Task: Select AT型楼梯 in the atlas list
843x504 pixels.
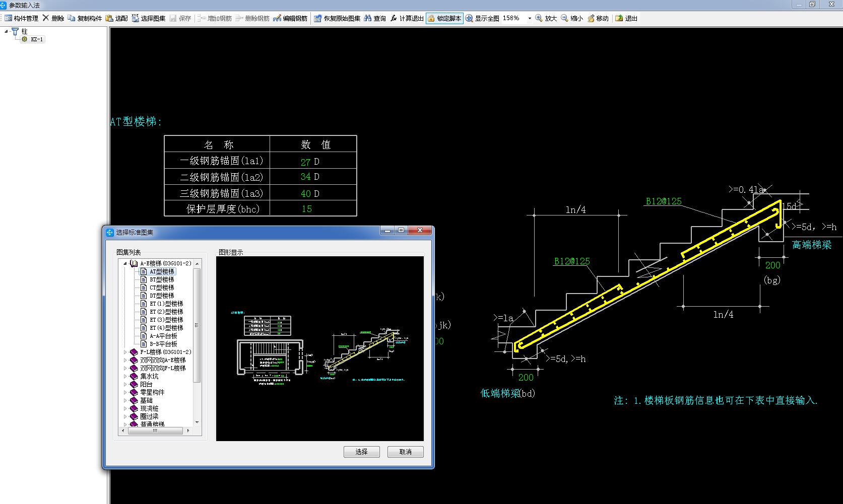Action: 162,271
